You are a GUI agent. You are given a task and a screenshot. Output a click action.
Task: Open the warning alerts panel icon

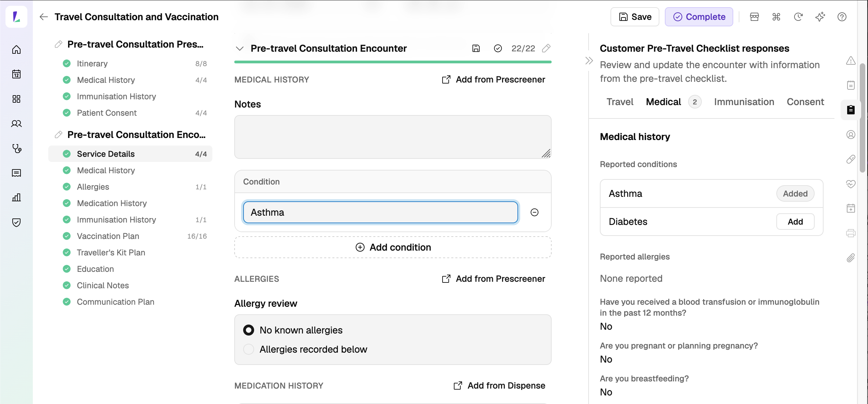[x=851, y=61]
